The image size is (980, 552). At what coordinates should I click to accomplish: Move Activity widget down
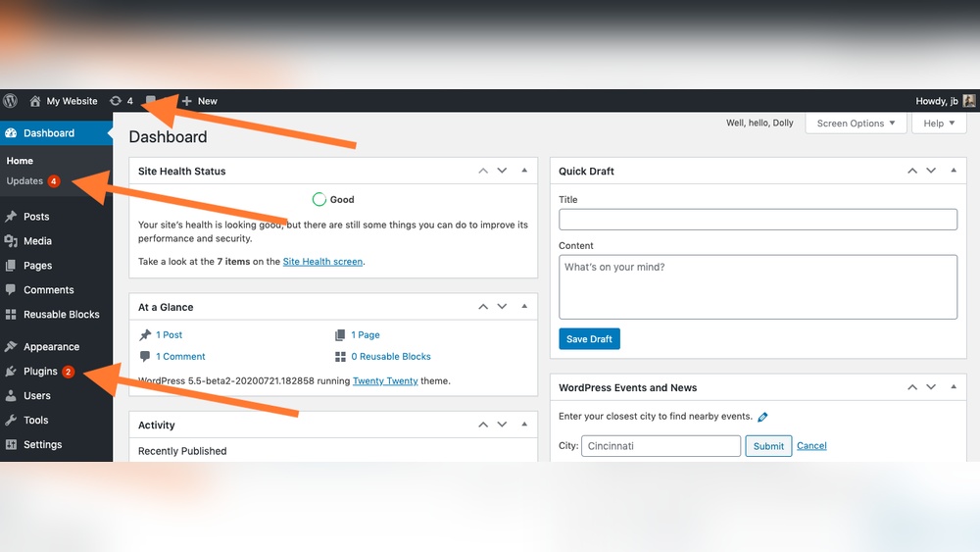(x=502, y=425)
